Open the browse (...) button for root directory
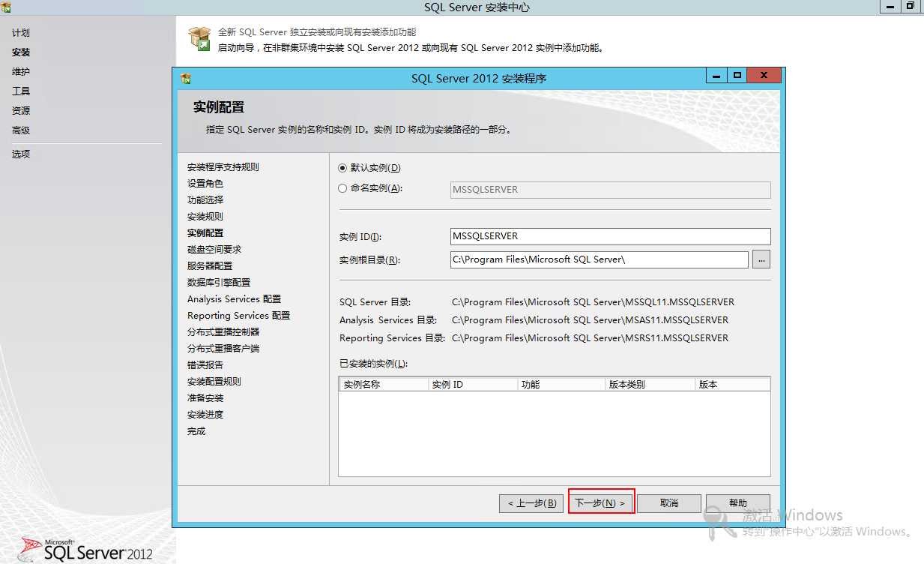 761,259
